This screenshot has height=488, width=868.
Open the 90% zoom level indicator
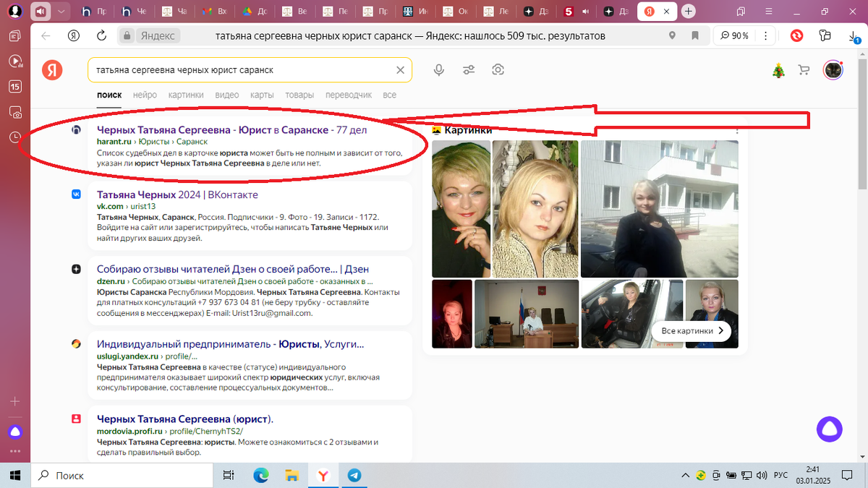[733, 36]
